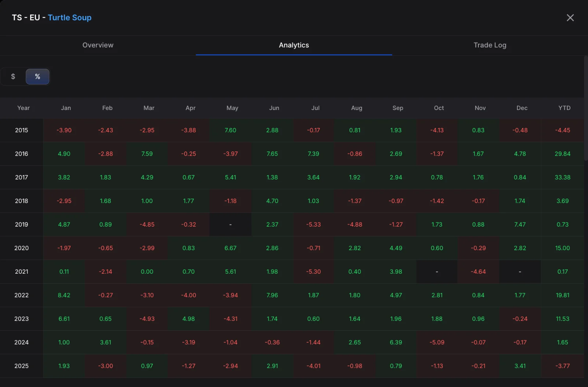Screen dimensions: 588x387
Task: Select the Analytics tab
Action: (294, 45)
